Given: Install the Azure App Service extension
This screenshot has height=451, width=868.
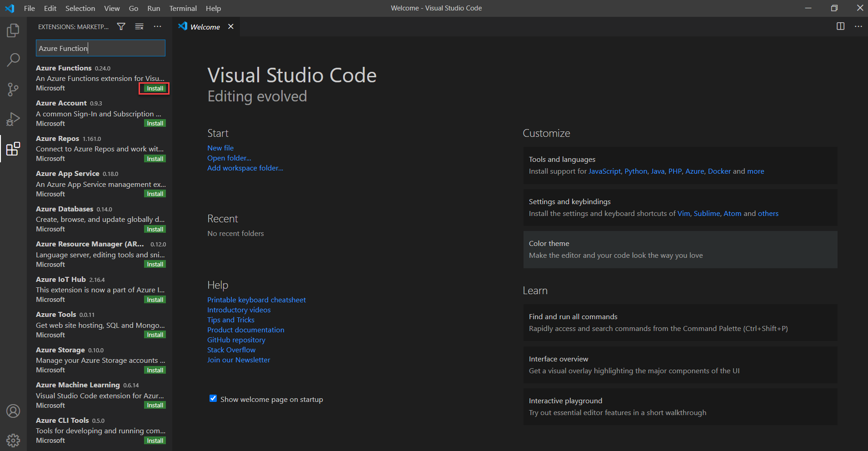Looking at the screenshot, I should [155, 194].
